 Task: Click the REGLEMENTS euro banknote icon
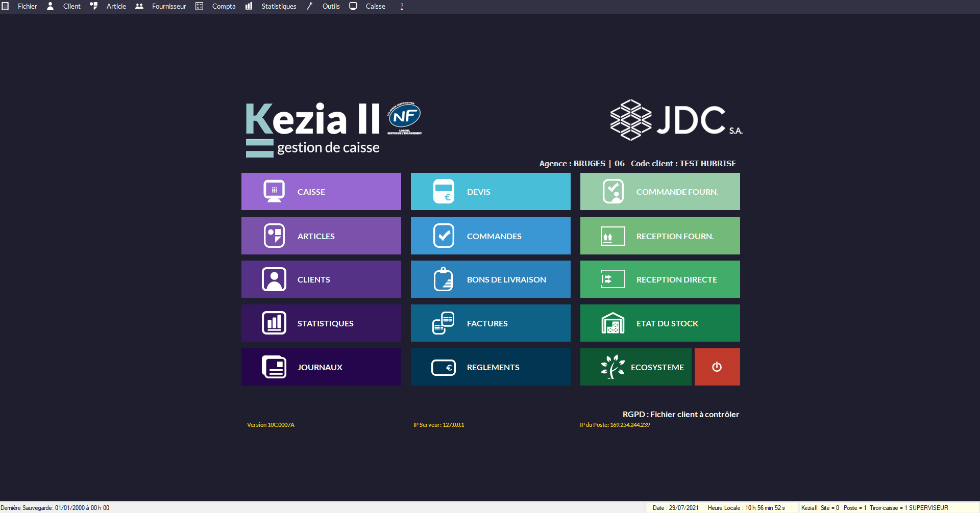pos(444,367)
